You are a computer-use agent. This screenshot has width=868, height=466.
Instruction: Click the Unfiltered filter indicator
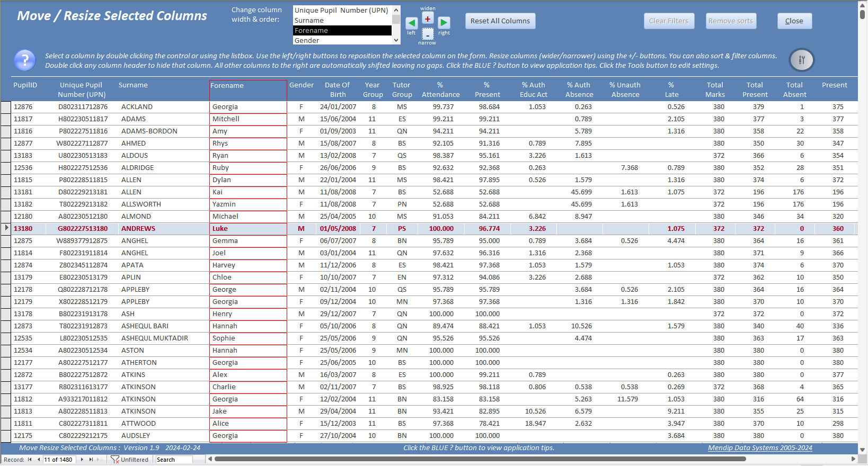130,460
